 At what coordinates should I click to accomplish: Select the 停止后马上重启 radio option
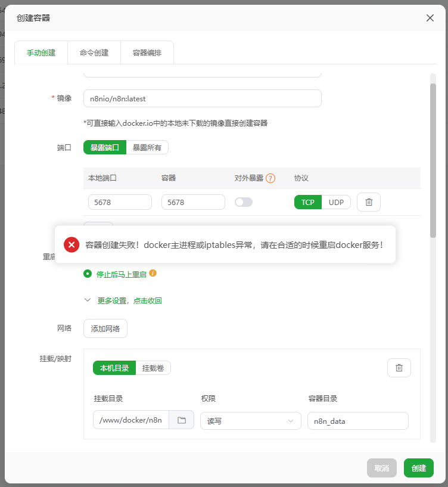click(88, 274)
